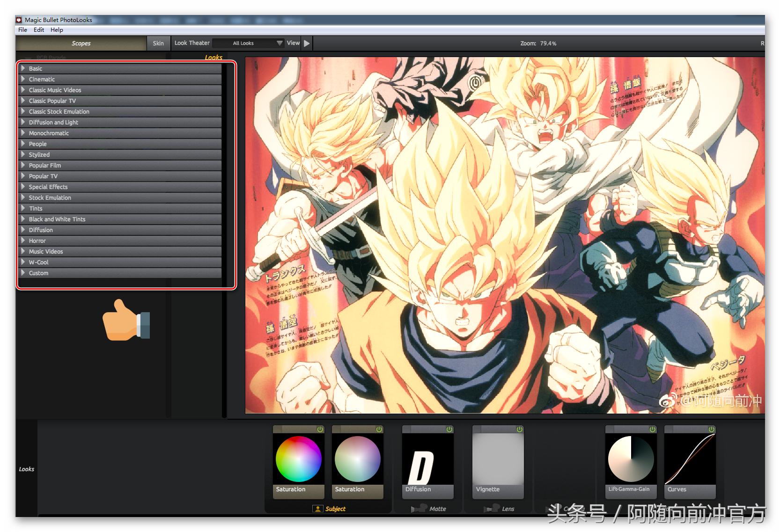The width and height of the screenshot is (780, 532).
Task: Disable the Vignette tool power button
Action: point(520,429)
